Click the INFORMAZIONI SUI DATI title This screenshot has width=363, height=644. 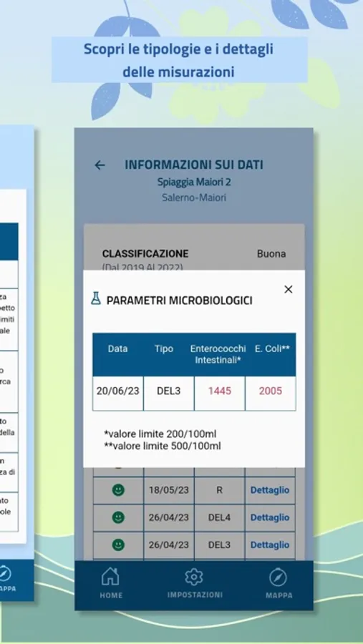tap(194, 165)
